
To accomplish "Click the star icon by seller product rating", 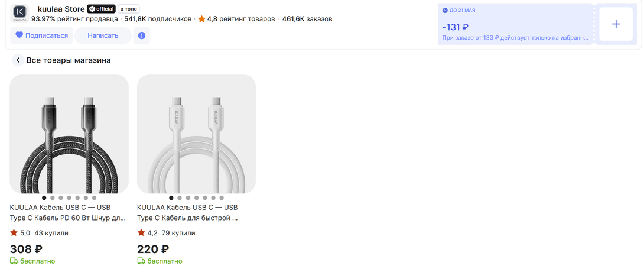I will tap(202, 19).
